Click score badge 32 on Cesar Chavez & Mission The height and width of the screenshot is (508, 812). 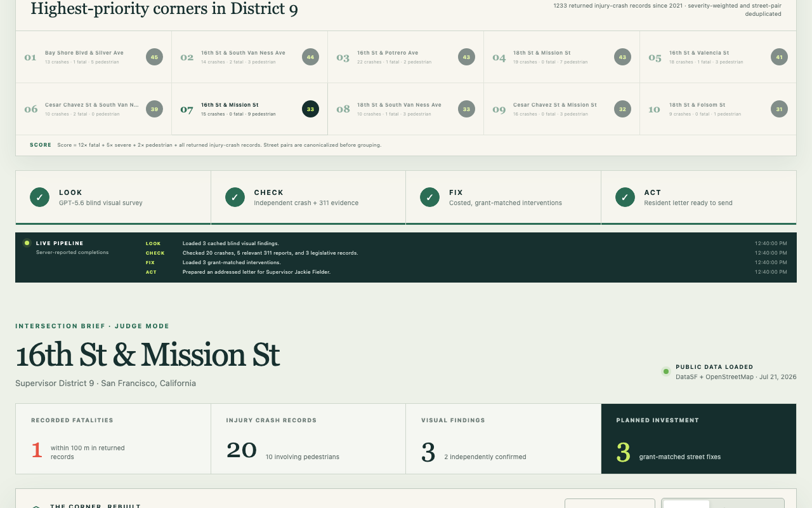pyautogui.click(x=622, y=109)
